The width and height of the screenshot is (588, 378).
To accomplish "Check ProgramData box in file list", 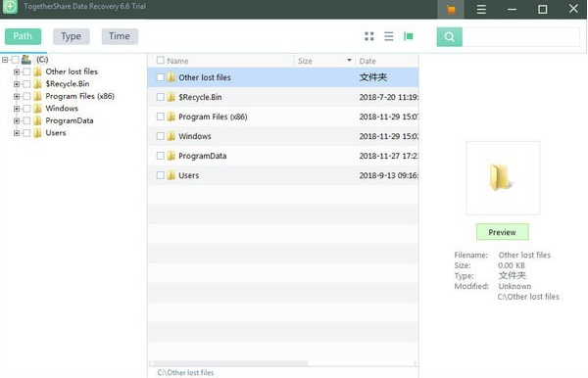I will (160, 156).
